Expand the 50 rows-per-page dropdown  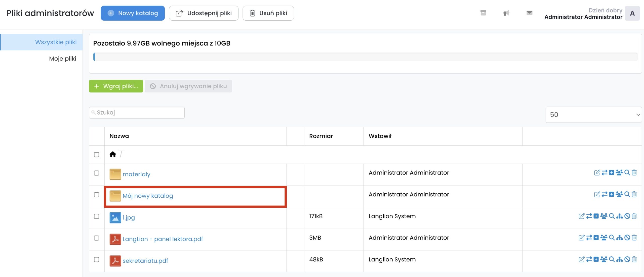tap(593, 115)
